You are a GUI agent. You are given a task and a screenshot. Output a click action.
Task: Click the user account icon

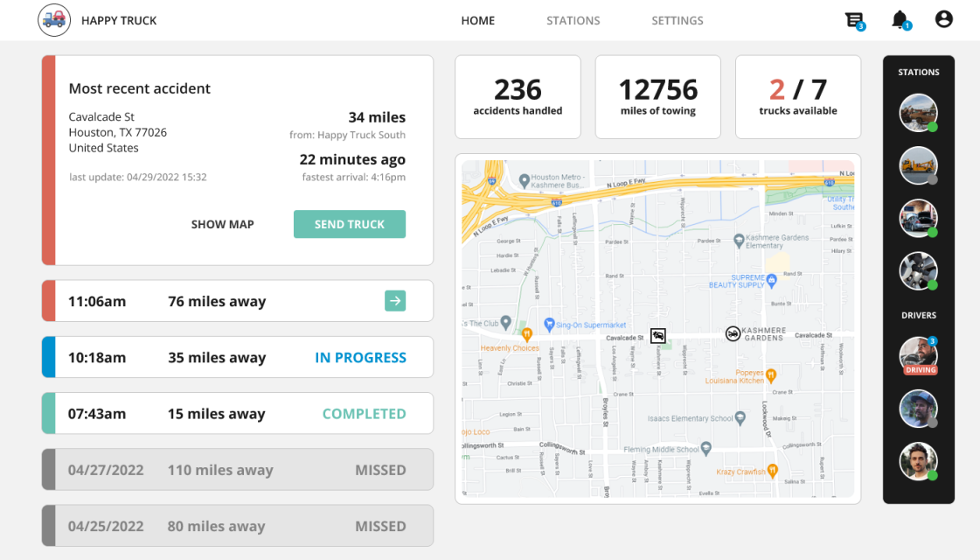pos(943,19)
